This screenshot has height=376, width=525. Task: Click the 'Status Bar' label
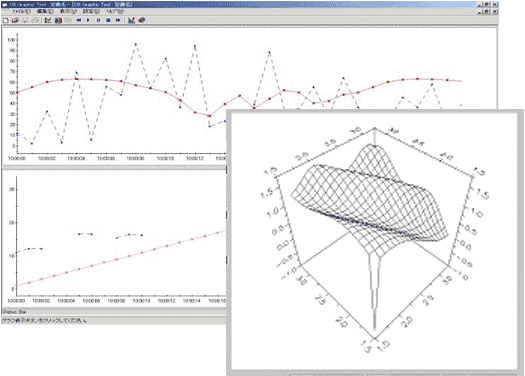[14, 312]
